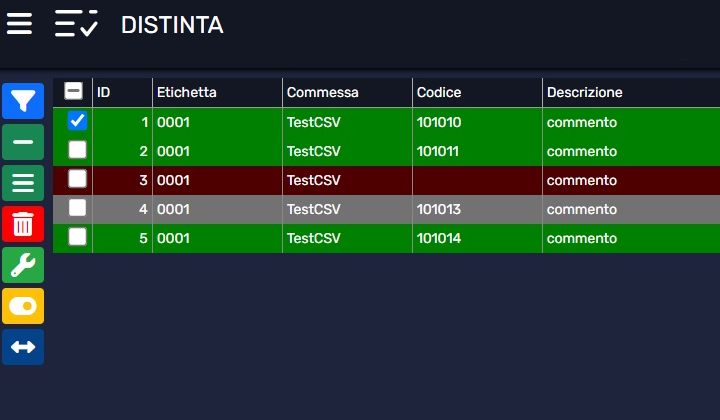Viewport: 720px width, 420px height.
Task: Click the Etichetta column header
Action: (218, 92)
